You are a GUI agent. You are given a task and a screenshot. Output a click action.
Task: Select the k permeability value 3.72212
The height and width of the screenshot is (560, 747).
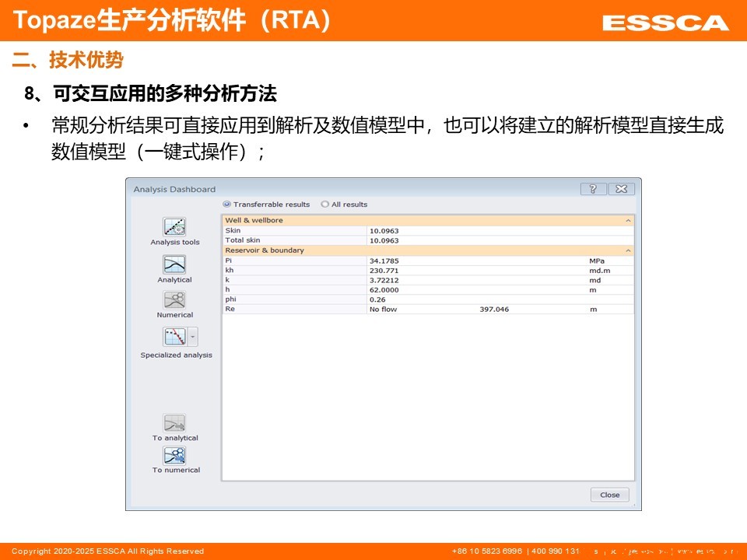click(384, 280)
